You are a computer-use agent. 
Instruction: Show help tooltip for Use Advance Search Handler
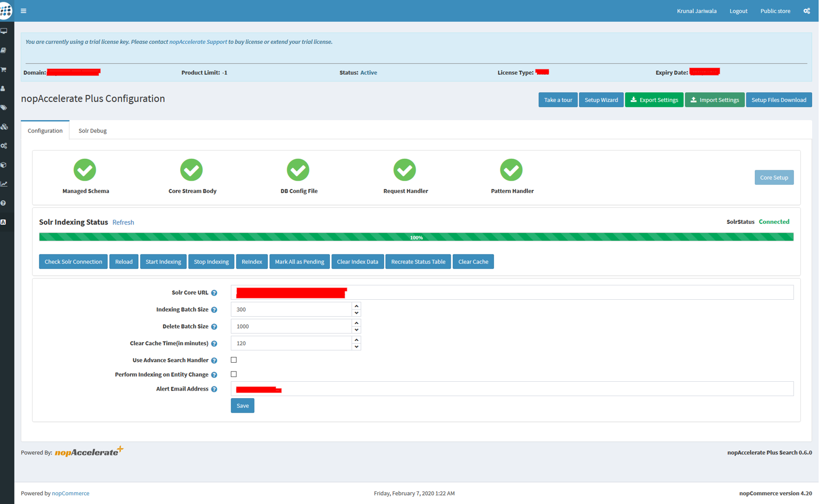pyautogui.click(x=214, y=361)
